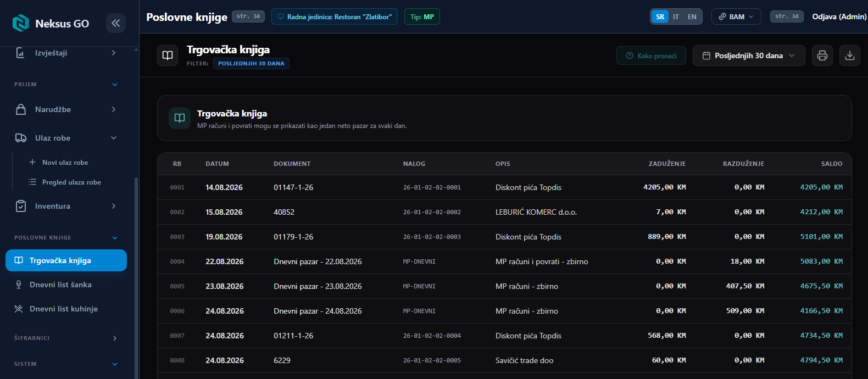Click plus icon beside Novi ulaz robe
The height and width of the screenshot is (379, 868).
[x=32, y=162]
